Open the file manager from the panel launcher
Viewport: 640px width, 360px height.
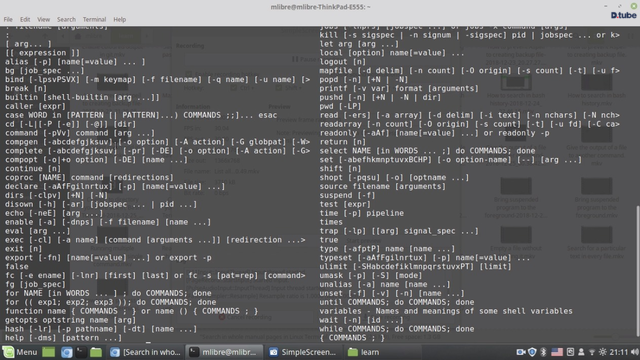[x=96, y=352]
